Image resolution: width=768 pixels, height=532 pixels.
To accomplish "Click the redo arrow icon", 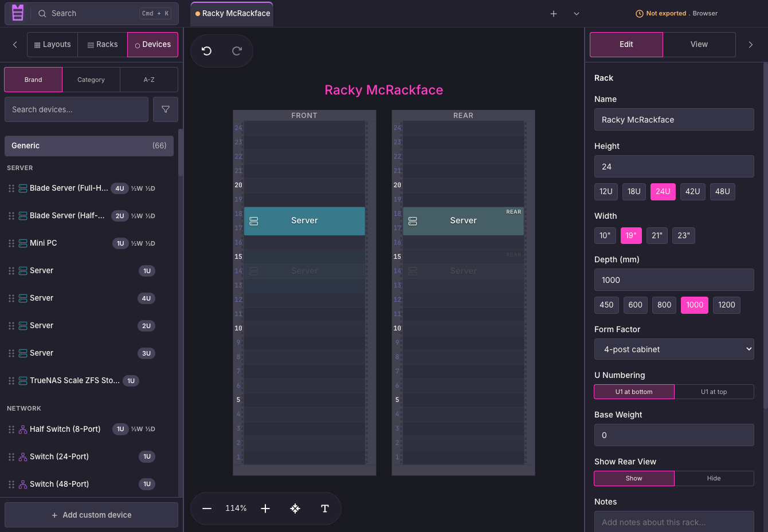I will click(237, 51).
